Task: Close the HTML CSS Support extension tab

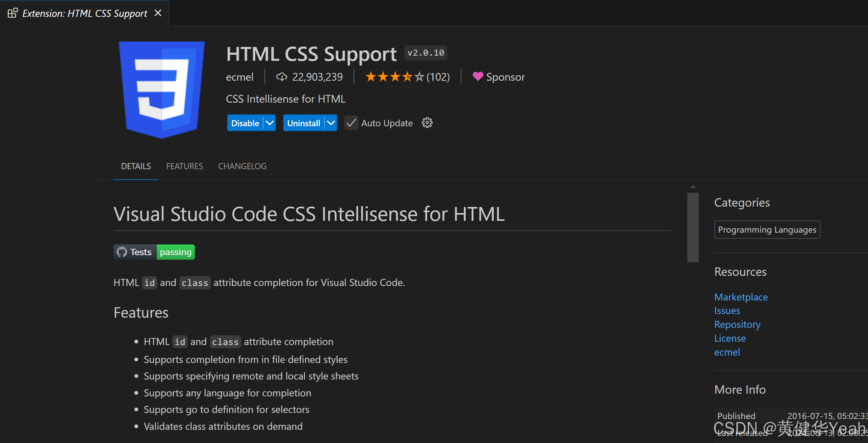Action: tap(158, 13)
